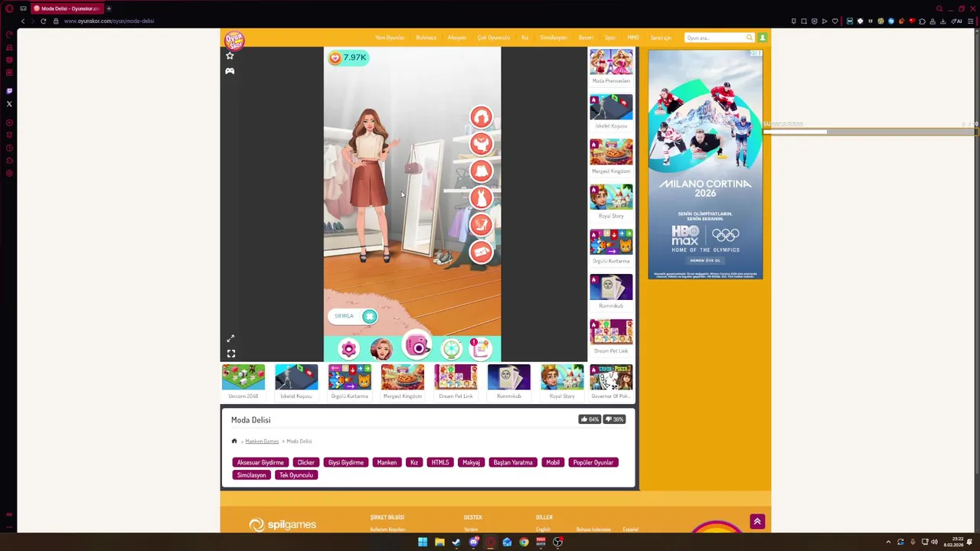Open the Senin için menu
Viewport: 980px width, 551px height.
(661, 37)
